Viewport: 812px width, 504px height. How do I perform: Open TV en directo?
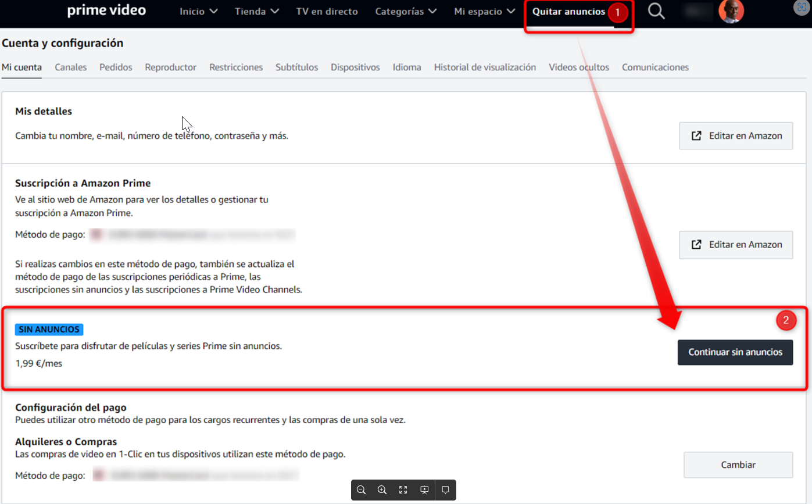point(327,12)
